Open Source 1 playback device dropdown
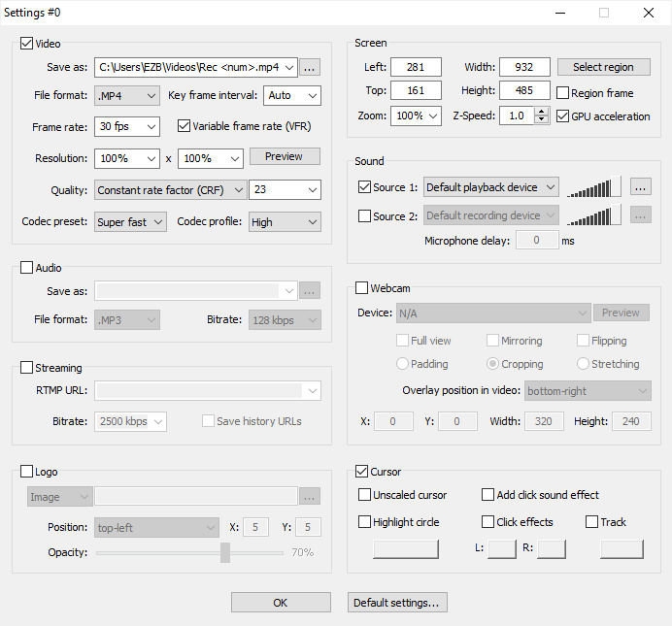Image resolution: width=672 pixels, height=626 pixels. [x=491, y=187]
